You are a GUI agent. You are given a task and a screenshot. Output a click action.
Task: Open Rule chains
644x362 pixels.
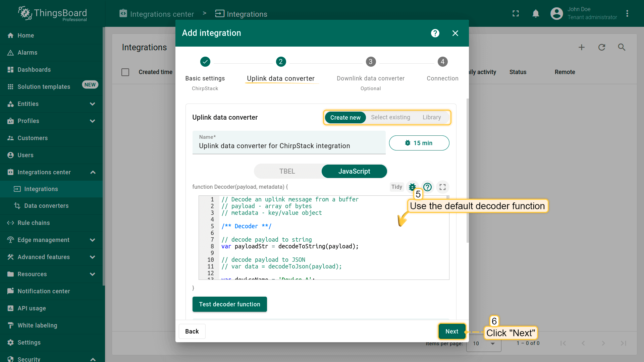[51, 223]
